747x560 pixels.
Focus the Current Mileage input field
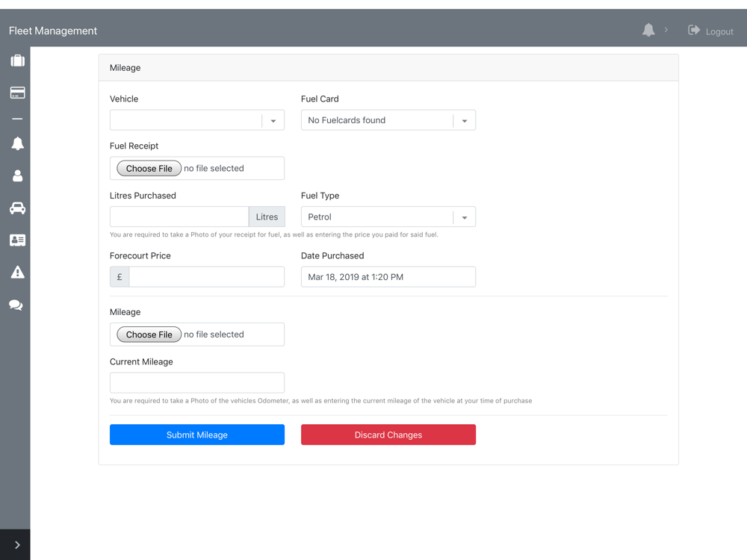(x=196, y=383)
